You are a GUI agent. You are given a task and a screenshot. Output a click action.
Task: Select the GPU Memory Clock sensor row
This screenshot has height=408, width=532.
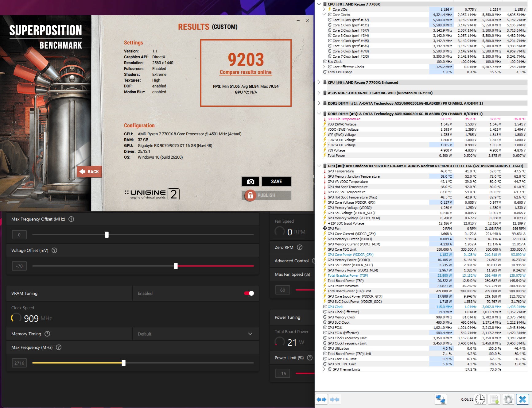[x=425, y=317]
